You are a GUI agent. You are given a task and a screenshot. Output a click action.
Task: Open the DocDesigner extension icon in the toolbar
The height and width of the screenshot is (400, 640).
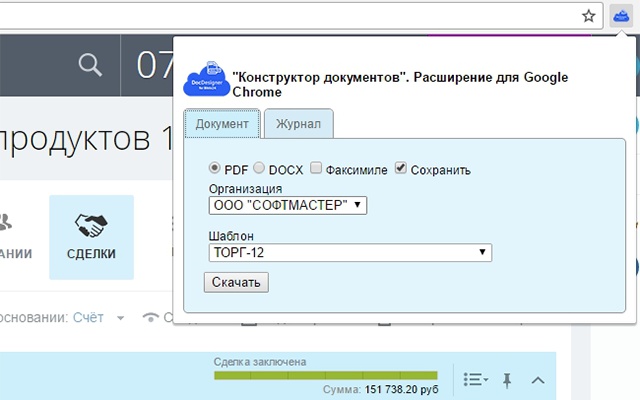621,16
